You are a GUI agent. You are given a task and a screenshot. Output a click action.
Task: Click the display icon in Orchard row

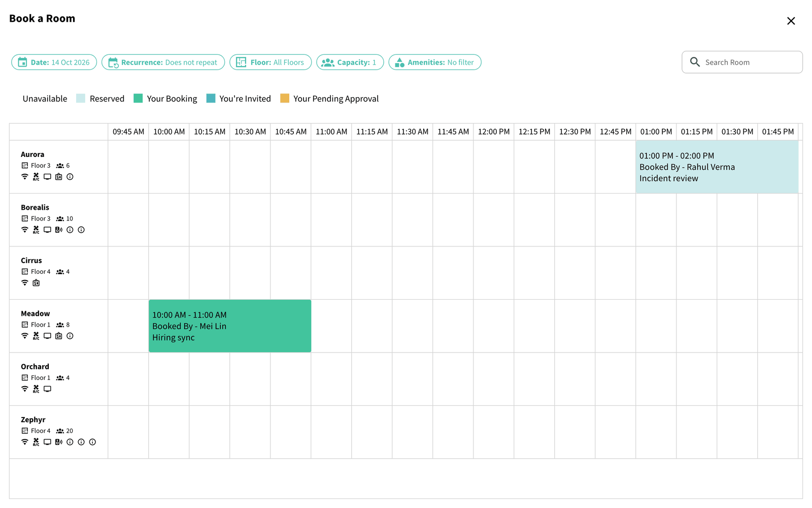click(x=47, y=389)
